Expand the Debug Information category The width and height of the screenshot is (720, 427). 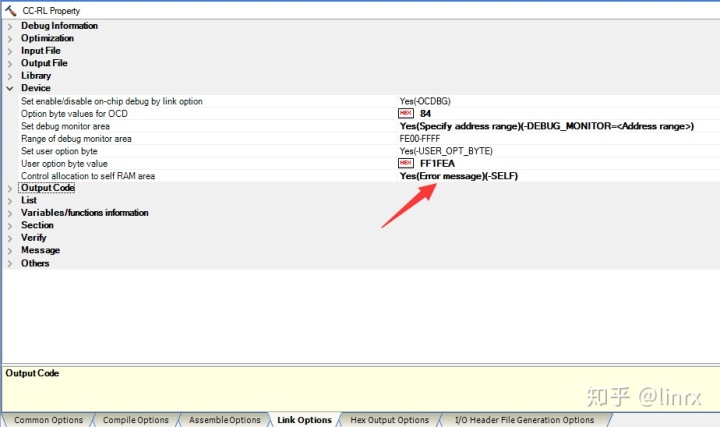pos(10,26)
